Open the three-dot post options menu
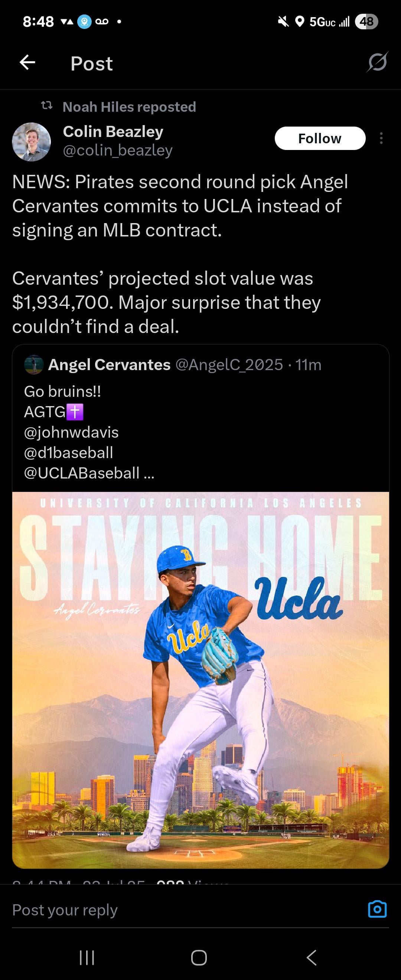 381,138
